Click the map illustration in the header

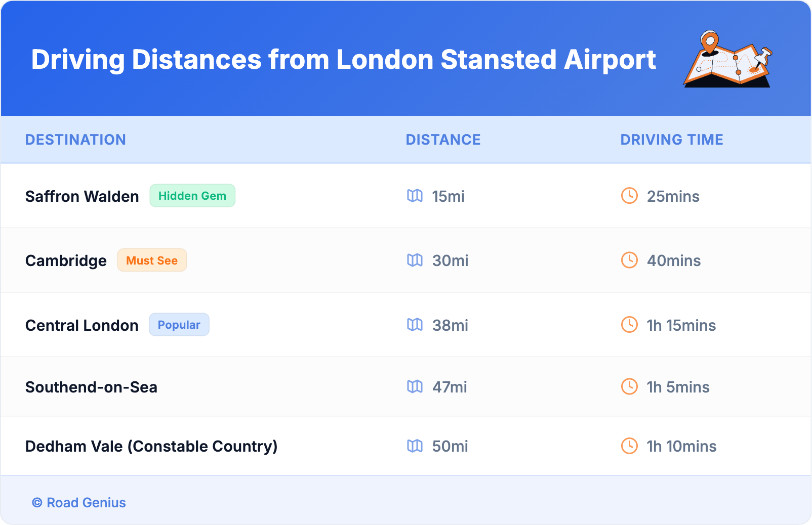tap(727, 59)
